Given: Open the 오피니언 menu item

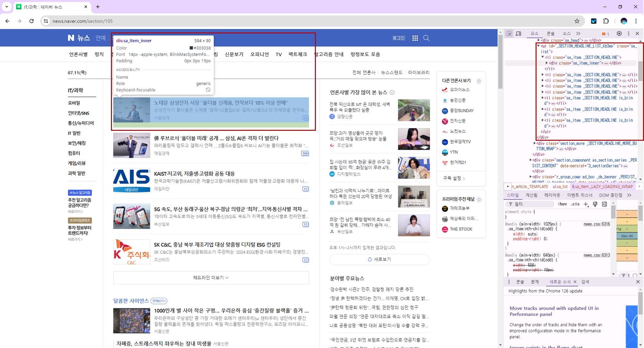Looking at the screenshot, I should 259,54.
